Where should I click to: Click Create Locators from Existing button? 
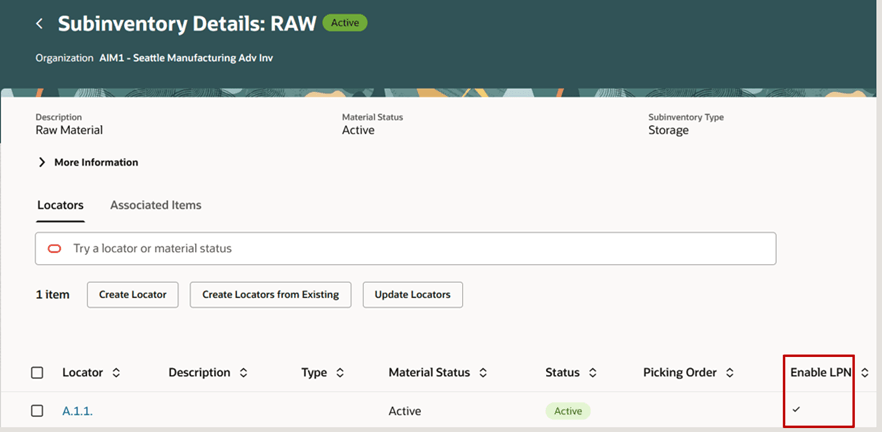pyautogui.click(x=271, y=295)
